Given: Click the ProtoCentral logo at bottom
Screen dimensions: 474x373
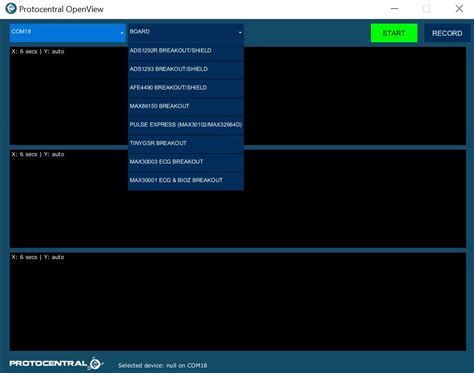Looking at the screenshot, I should pyautogui.click(x=56, y=363).
